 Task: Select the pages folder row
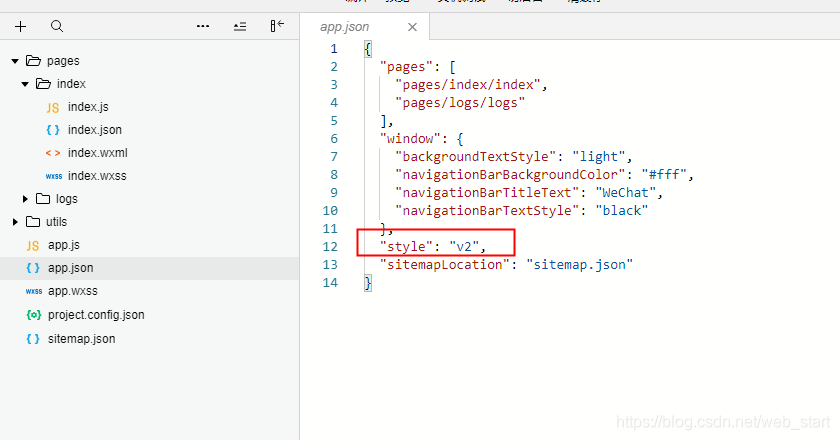[x=149, y=61]
